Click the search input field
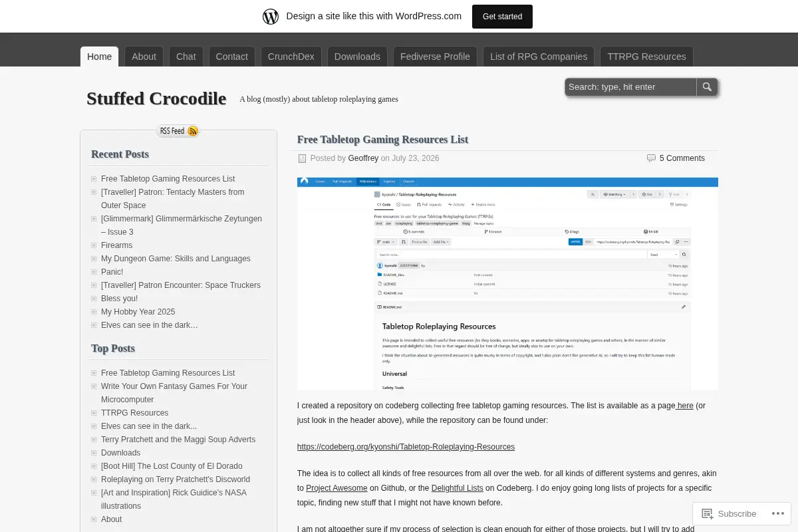Screen dimensions: 798x532 (x=630, y=87)
